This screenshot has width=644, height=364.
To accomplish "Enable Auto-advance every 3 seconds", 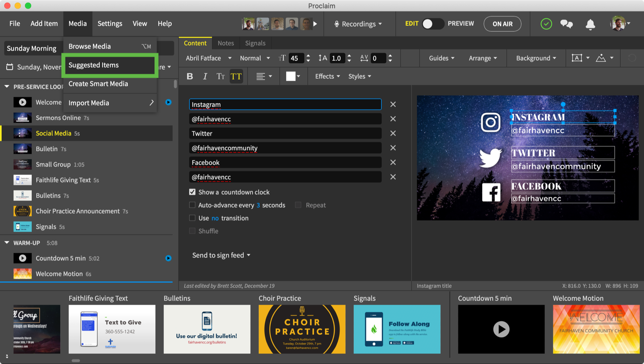I will [192, 205].
